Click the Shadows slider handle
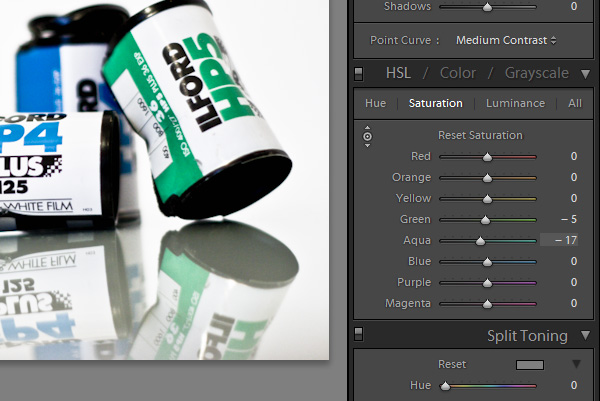 (487, 7)
